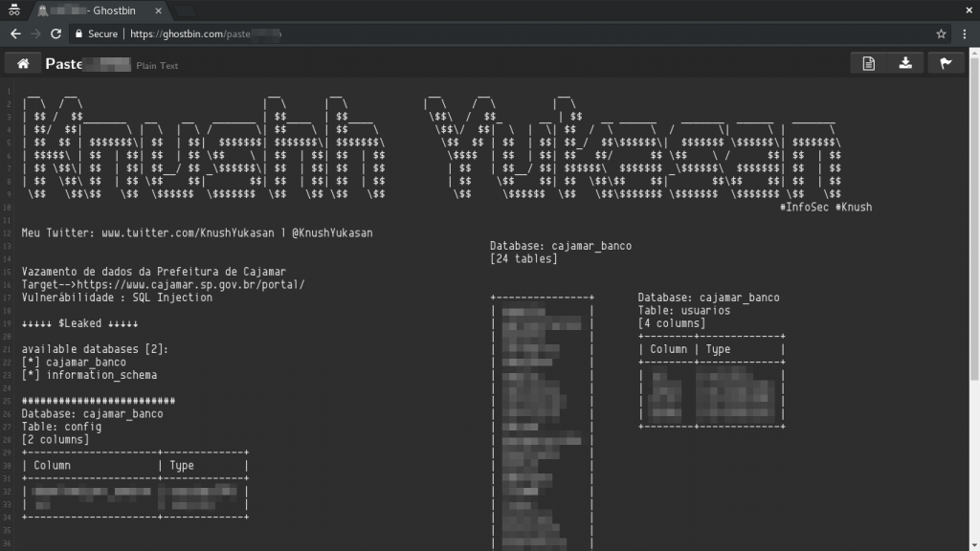Click the '[*] cajamar_banco' entry
Image resolution: width=980 pixels, height=551 pixels.
74,363
